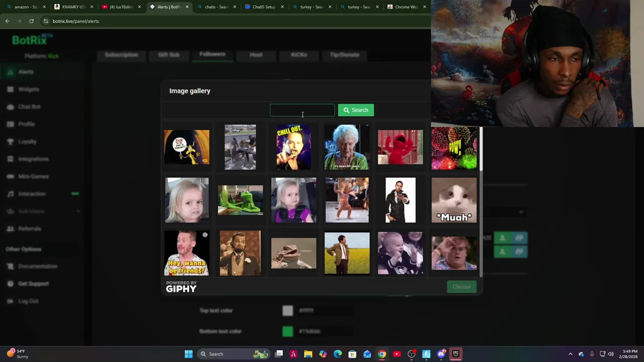Screen dimensions: 644x362
Task: Select the 'Stop' Daffy Duck GIF
Action: pos(187,147)
